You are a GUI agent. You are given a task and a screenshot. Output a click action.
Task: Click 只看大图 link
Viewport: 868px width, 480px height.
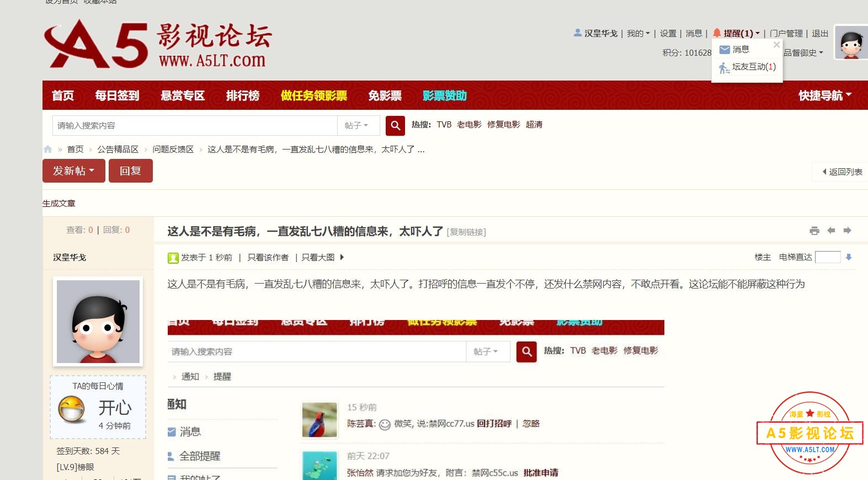(x=318, y=257)
